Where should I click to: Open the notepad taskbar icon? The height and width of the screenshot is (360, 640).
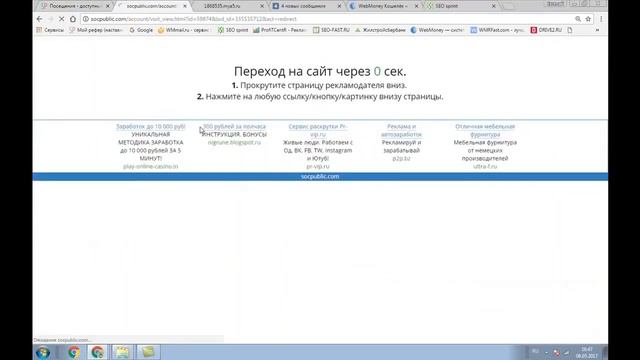pos(122,352)
